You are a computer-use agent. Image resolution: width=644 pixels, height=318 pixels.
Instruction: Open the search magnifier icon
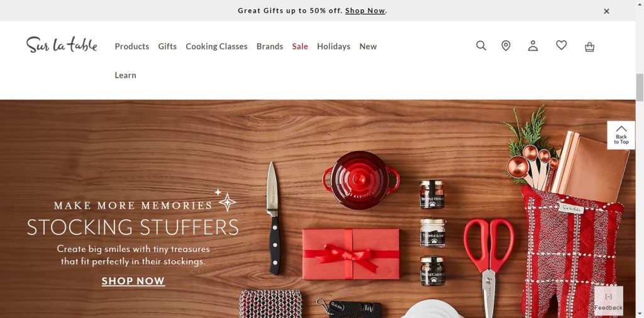pos(481,45)
